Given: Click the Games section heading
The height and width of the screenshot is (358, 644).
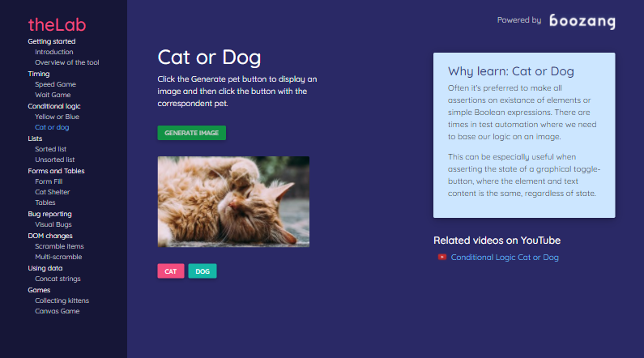Looking at the screenshot, I should (39, 290).
